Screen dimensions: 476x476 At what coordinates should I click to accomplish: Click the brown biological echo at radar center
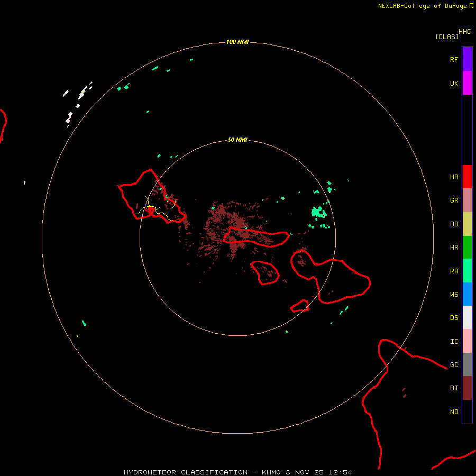pyautogui.click(x=234, y=230)
